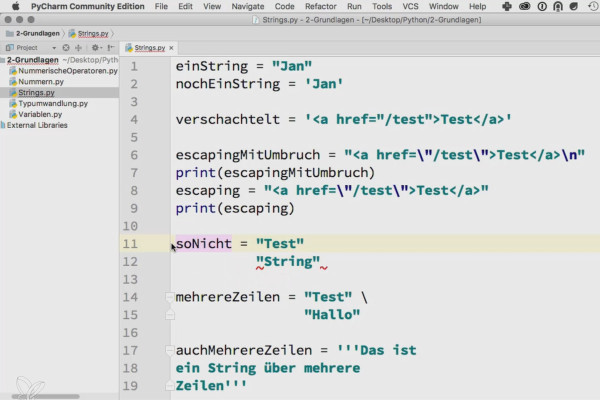Open the Refactor menu
Screen dimensions: 600x400
pos(320,6)
